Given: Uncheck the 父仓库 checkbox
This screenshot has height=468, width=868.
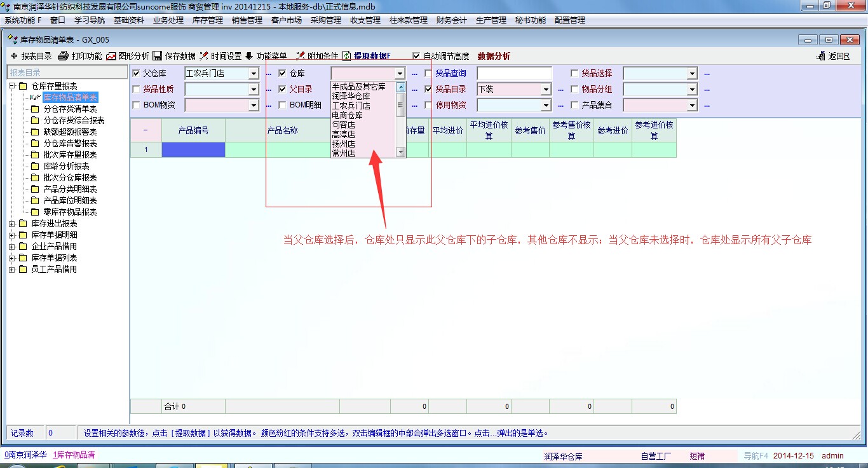Looking at the screenshot, I should pyautogui.click(x=136, y=73).
